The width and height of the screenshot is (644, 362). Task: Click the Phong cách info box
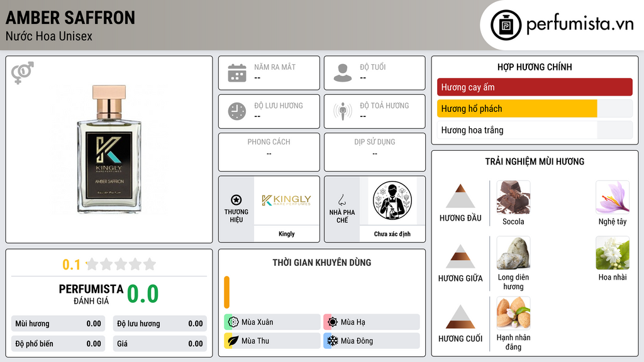(x=269, y=152)
